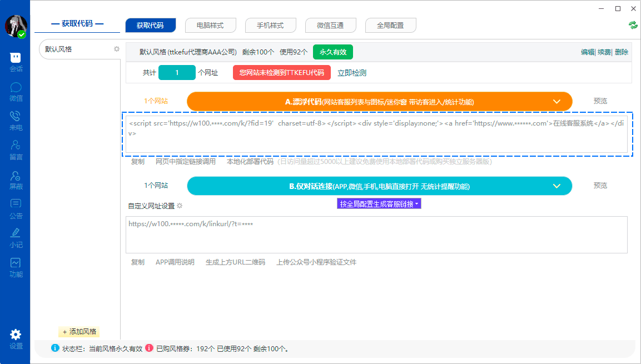The image size is (641, 364).
Task: Open the 来电 incoming calls sidebar icon
Action: (x=16, y=121)
